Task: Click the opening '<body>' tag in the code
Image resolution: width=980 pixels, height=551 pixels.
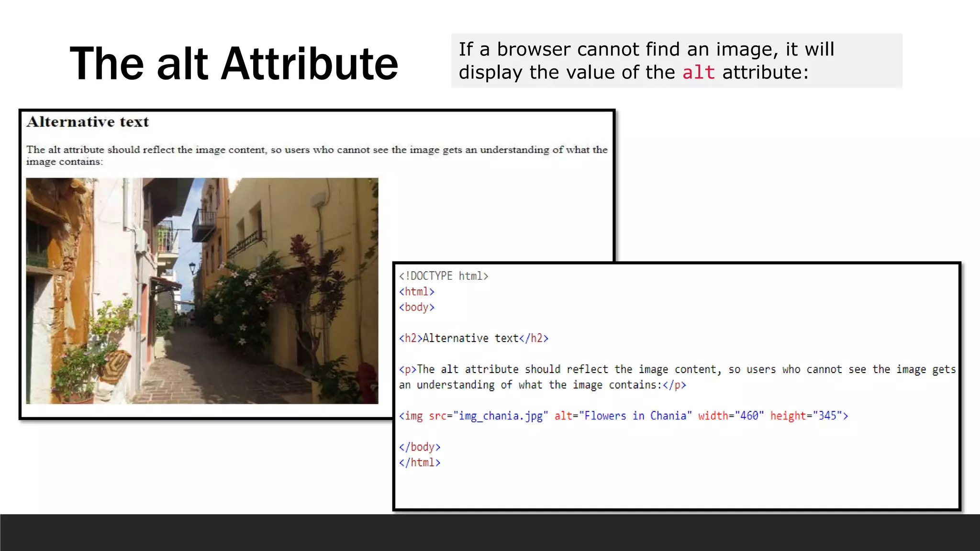Action: click(x=417, y=307)
